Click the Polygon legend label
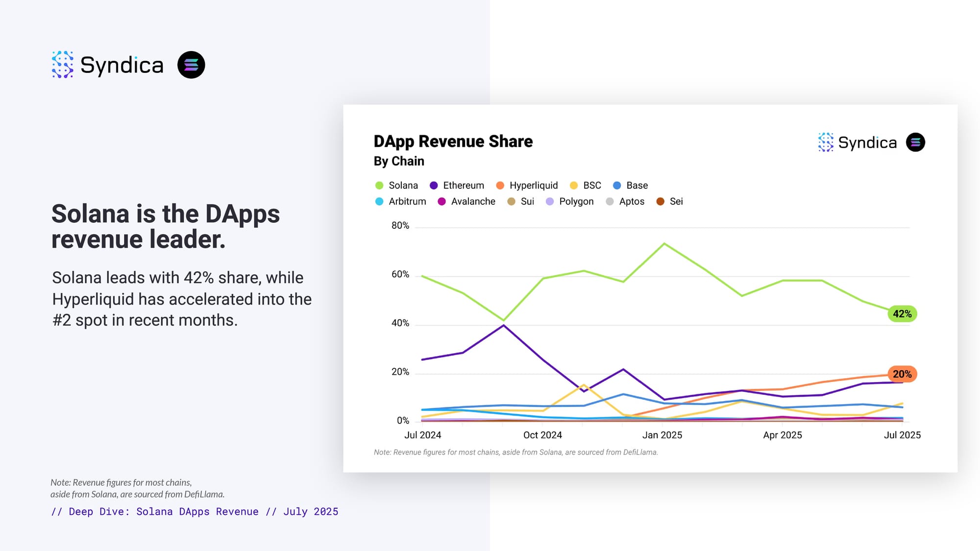 [576, 202]
